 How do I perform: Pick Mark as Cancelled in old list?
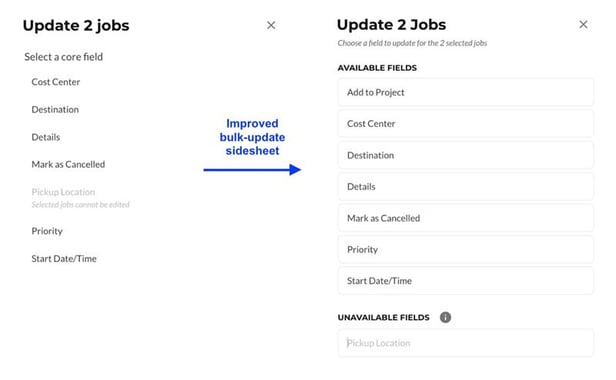click(x=68, y=164)
